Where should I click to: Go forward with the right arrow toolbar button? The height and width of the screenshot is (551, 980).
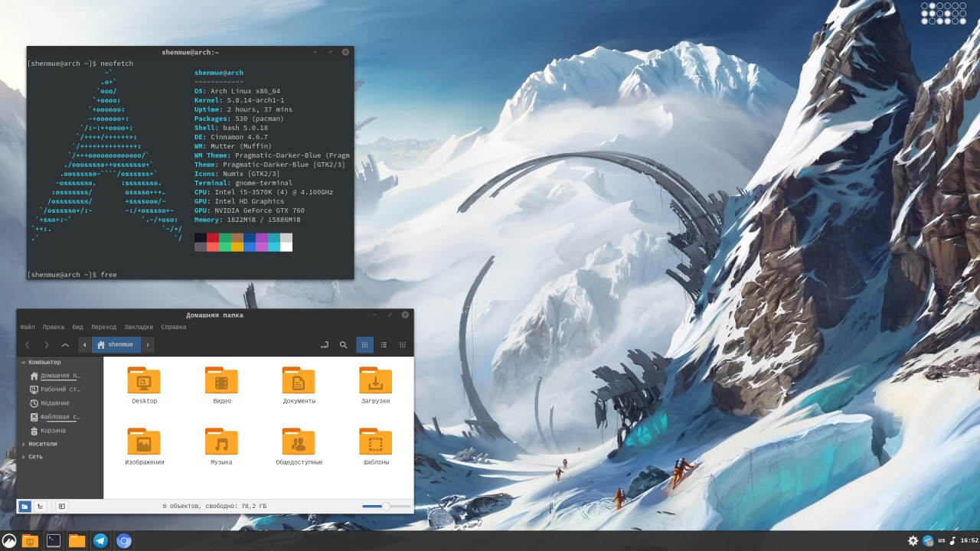pos(47,345)
